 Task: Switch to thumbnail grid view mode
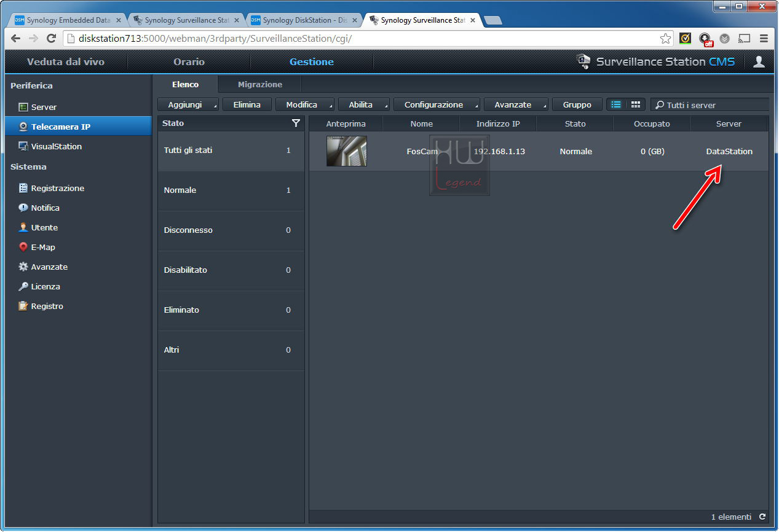(636, 104)
